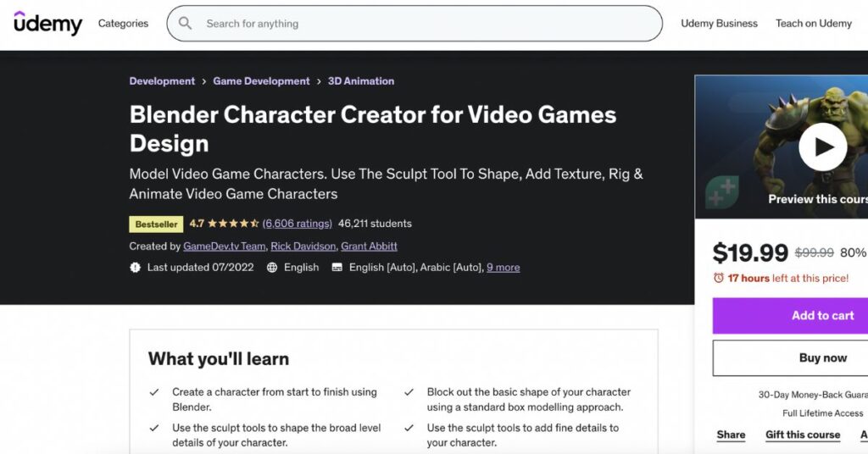
Task: Open the 6,606 ratings link
Action: click(x=298, y=224)
